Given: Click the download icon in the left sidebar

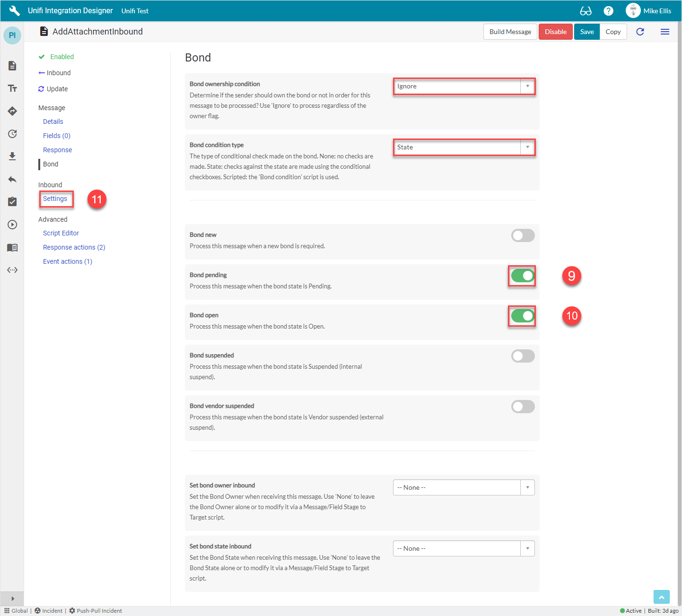Looking at the screenshot, I should (x=12, y=156).
